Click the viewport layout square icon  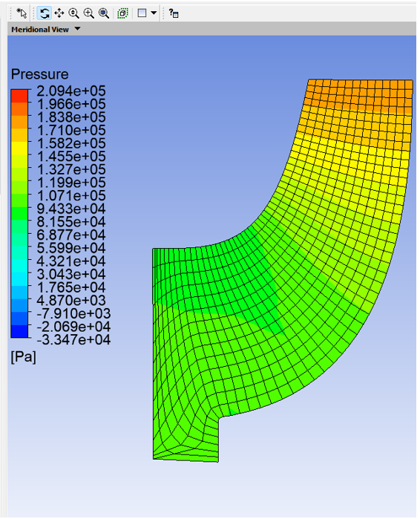(142, 13)
